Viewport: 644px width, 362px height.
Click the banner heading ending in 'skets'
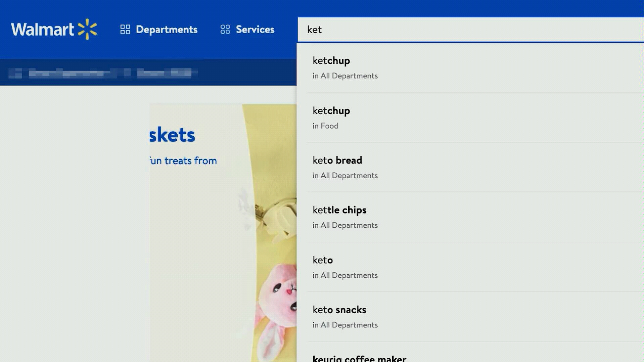pyautogui.click(x=172, y=135)
